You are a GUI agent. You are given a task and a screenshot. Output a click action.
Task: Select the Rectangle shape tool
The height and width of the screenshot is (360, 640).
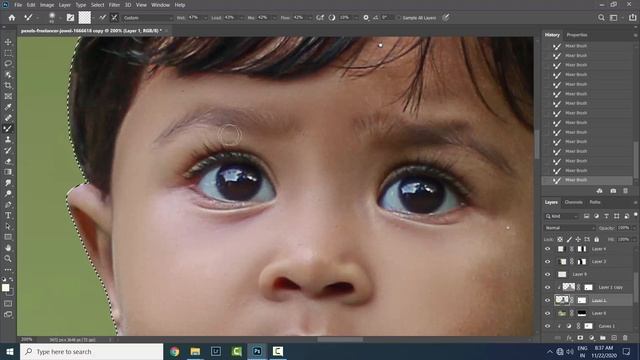[x=8, y=237]
